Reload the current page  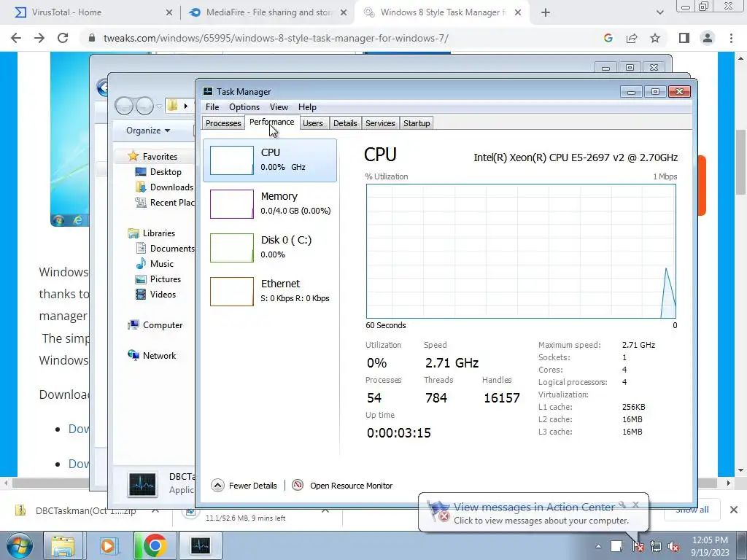[x=63, y=38]
